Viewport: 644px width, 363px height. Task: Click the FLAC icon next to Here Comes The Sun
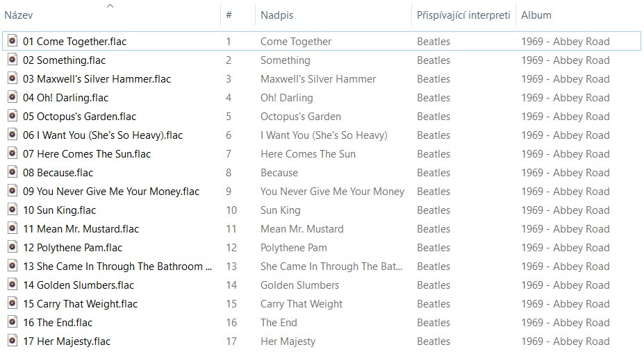point(12,153)
